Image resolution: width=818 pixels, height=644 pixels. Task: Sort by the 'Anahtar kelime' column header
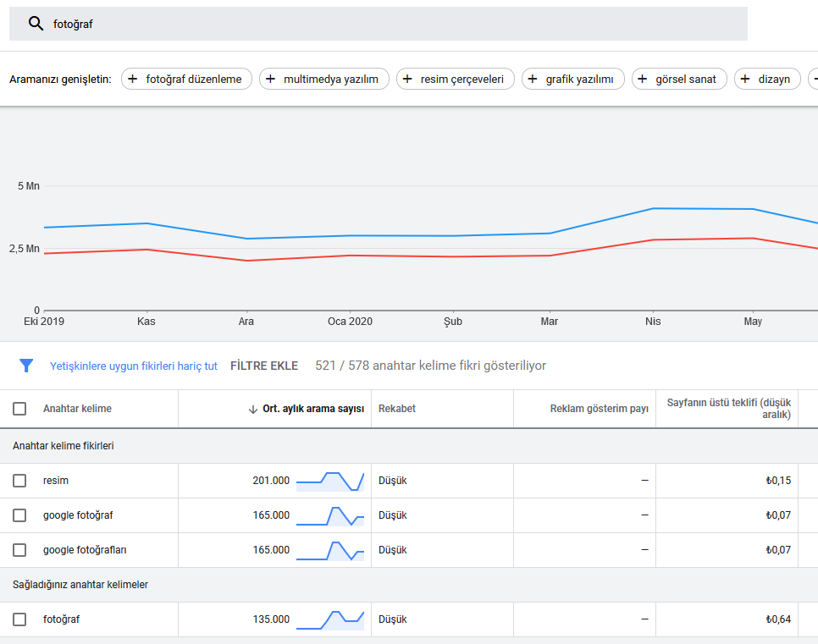tap(77, 409)
